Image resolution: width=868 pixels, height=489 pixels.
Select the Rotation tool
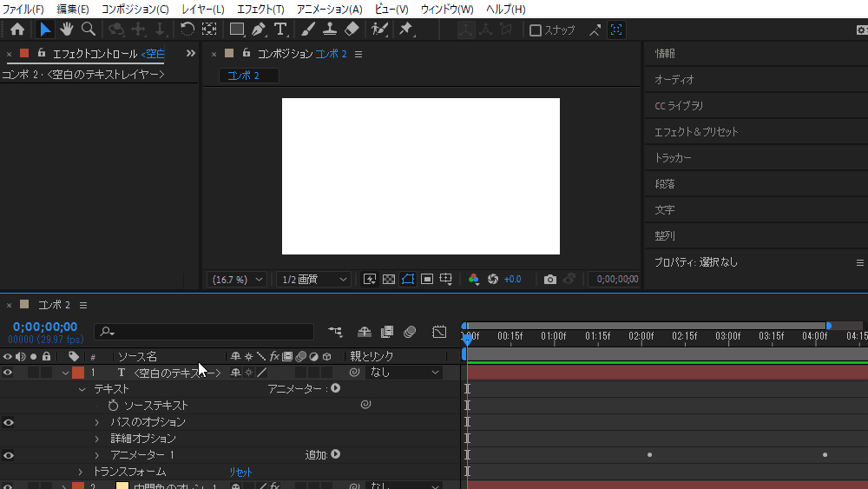(x=187, y=30)
